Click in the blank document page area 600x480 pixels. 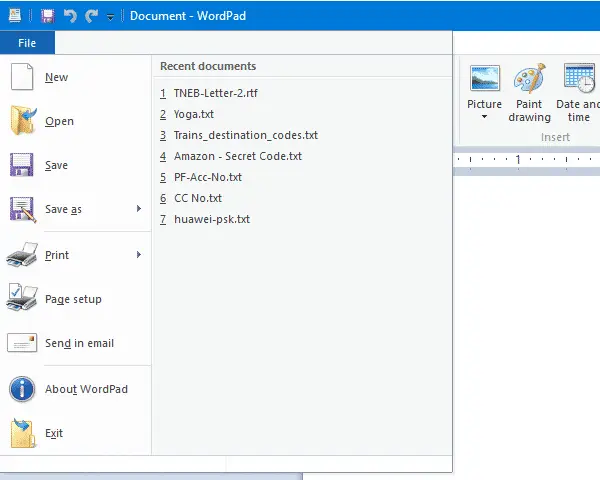pos(527,325)
